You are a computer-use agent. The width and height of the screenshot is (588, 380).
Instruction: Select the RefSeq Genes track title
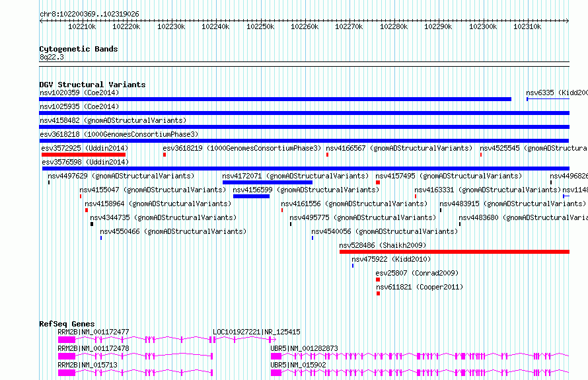point(67,324)
